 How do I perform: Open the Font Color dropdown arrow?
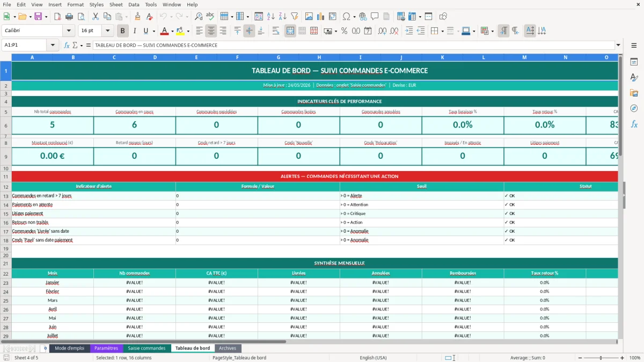172,31
